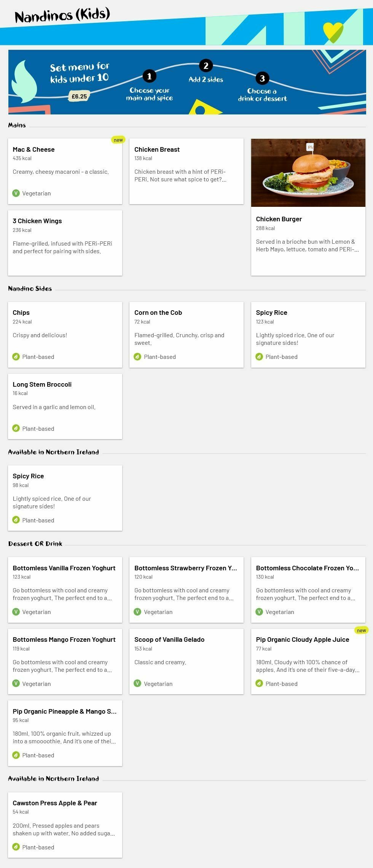Click the yellow heart logo icon
Viewport: 373px width, 868px height.
[333, 32]
